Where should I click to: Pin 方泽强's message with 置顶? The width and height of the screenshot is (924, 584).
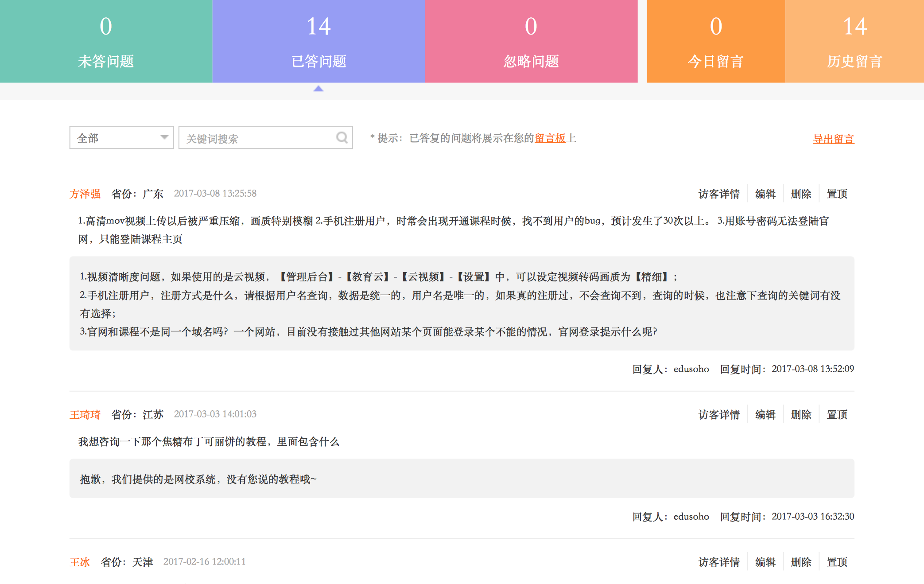837,194
